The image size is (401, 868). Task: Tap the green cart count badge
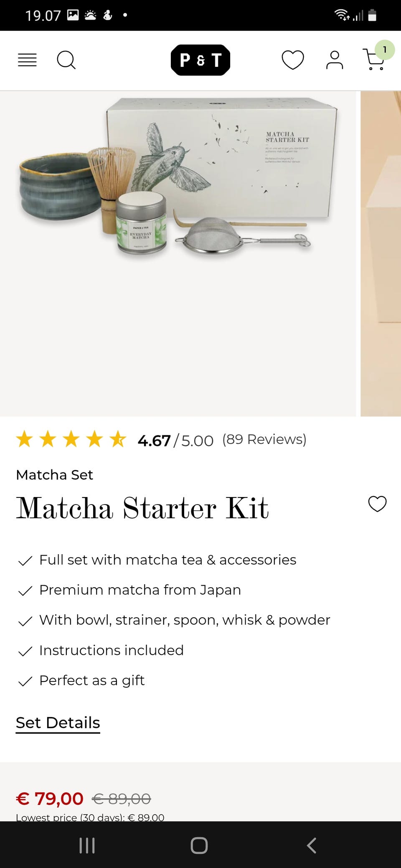385,50
